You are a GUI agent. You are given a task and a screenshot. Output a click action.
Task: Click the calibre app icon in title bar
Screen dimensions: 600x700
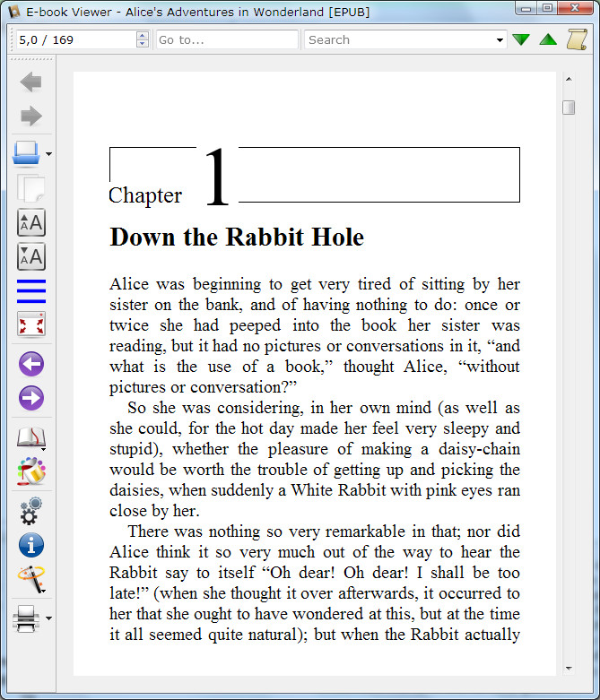click(13, 12)
